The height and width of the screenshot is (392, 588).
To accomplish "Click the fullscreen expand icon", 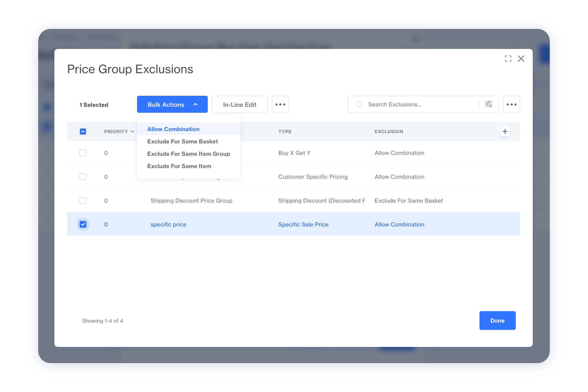I will click(508, 59).
